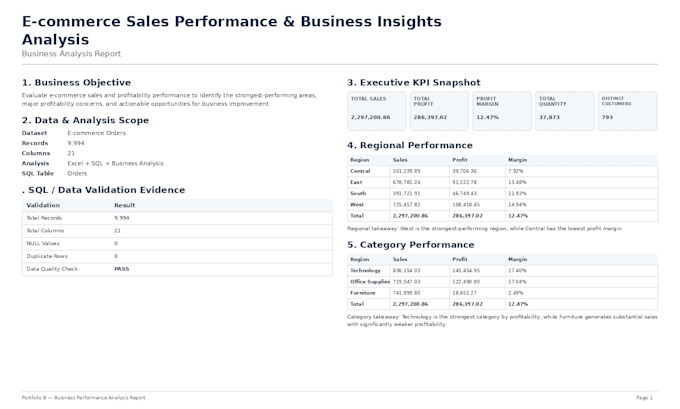Select the West region row
The width and height of the screenshot is (680, 409).
tap(502, 205)
